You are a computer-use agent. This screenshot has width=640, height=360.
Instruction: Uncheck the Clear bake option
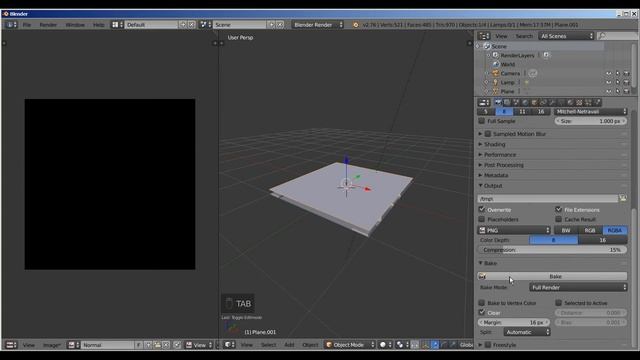pyautogui.click(x=482, y=313)
